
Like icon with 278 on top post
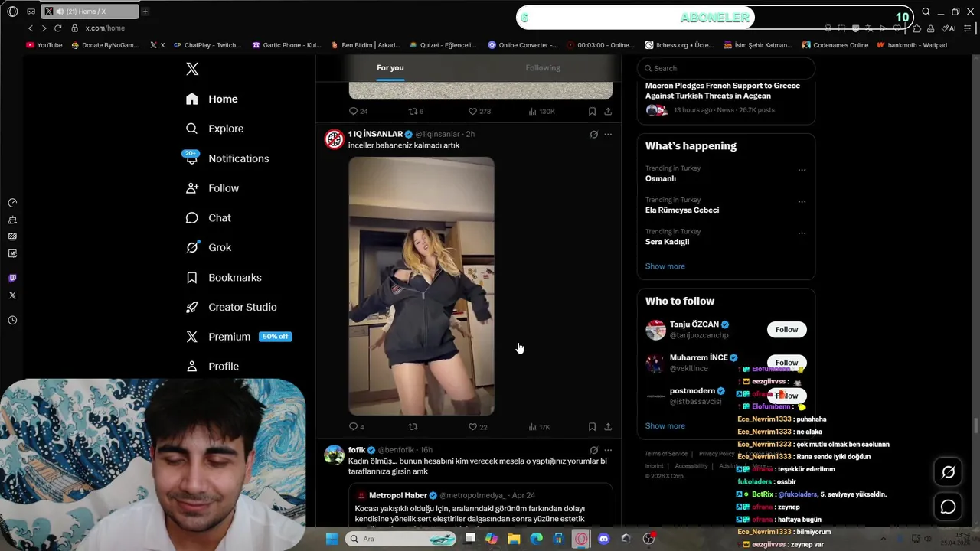[x=472, y=111]
